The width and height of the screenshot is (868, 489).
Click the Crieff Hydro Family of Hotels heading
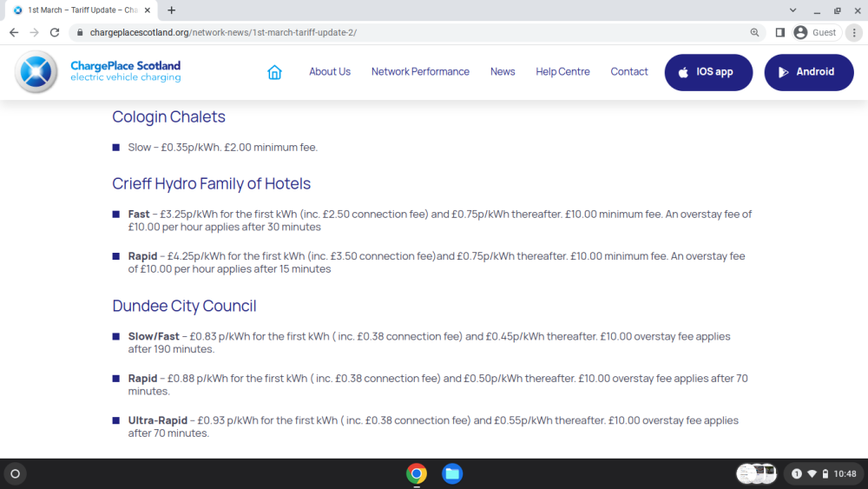coord(212,184)
